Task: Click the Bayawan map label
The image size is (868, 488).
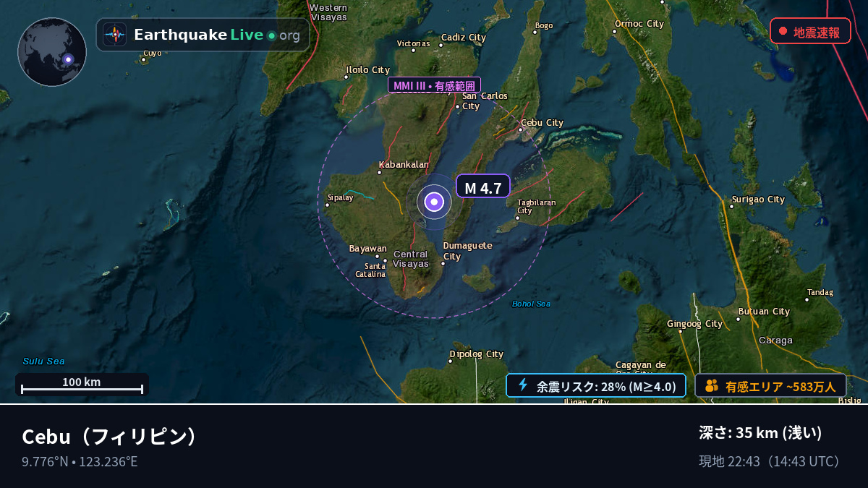Action: [368, 249]
